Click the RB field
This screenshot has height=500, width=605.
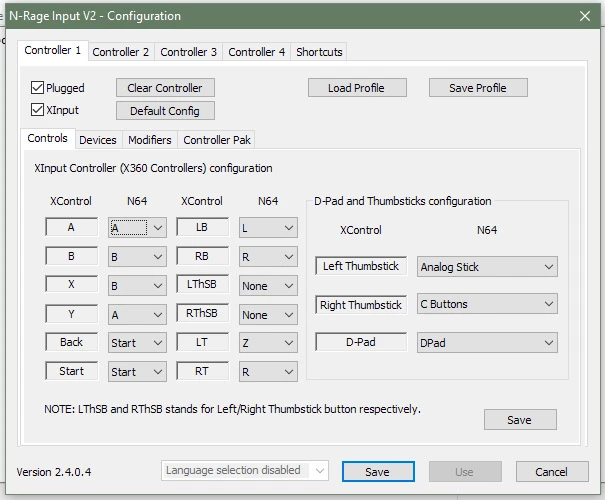[x=202, y=256]
